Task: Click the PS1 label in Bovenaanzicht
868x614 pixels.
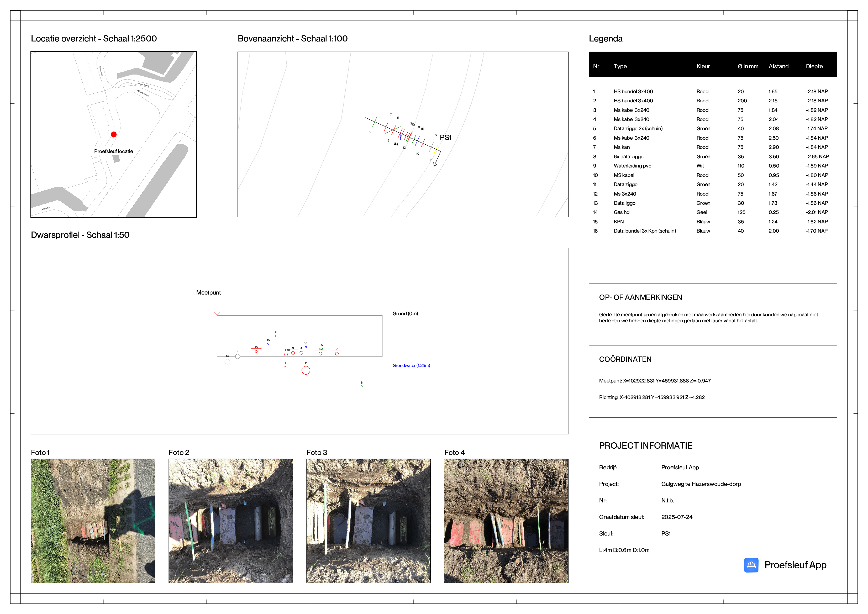Action: pyautogui.click(x=445, y=137)
